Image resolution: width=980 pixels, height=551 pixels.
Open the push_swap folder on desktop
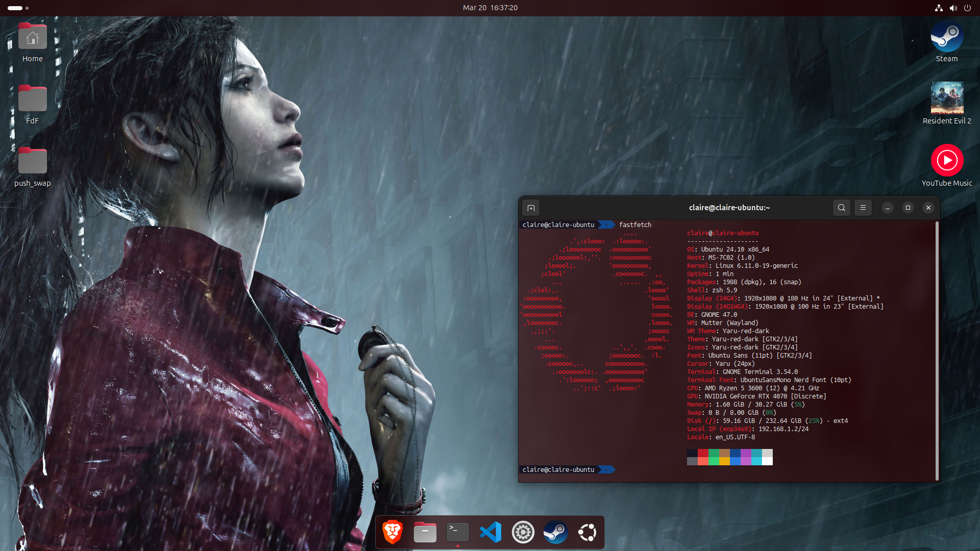coord(33,167)
